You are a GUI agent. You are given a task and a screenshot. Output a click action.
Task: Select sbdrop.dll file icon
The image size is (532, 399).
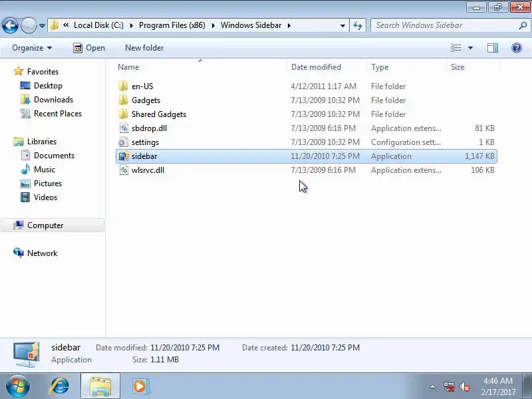(x=124, y=128)
